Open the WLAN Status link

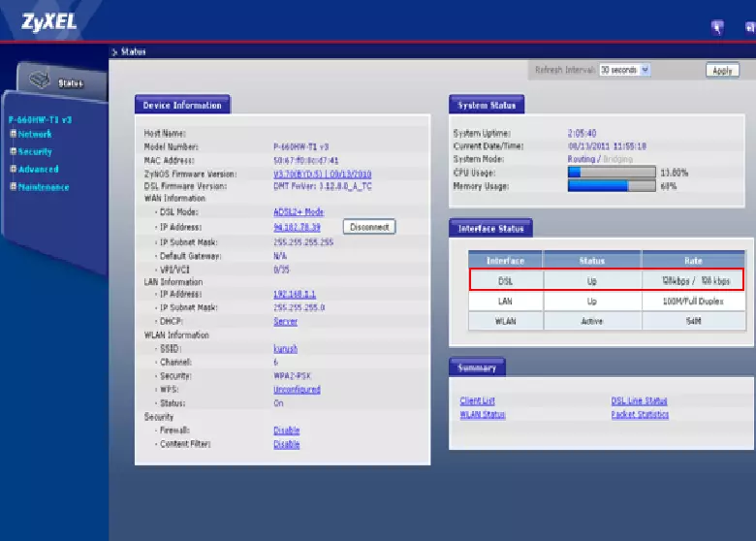coord(482,414)
